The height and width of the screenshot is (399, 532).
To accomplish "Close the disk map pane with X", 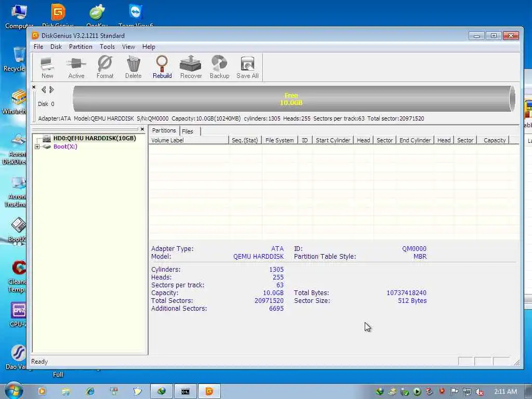I will [34, 87].
